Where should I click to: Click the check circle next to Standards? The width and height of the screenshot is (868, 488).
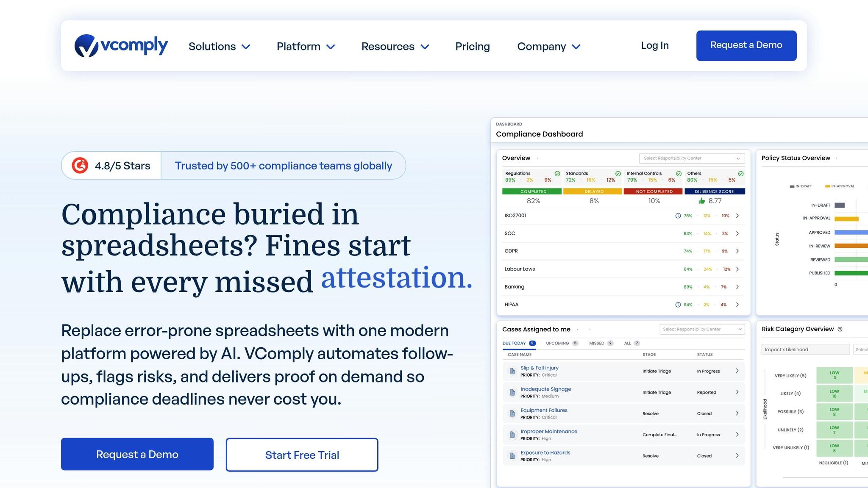(x=618, y=174)
